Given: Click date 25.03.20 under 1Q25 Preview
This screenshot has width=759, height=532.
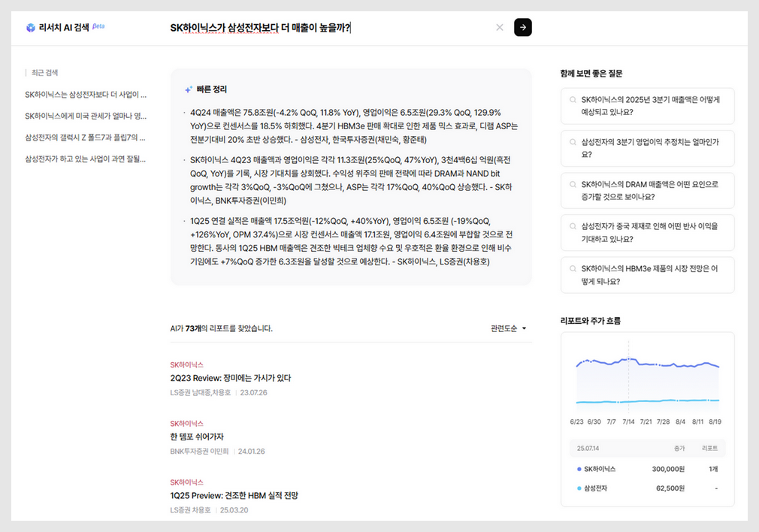Looking at the screenshot, I should [234, 510].
